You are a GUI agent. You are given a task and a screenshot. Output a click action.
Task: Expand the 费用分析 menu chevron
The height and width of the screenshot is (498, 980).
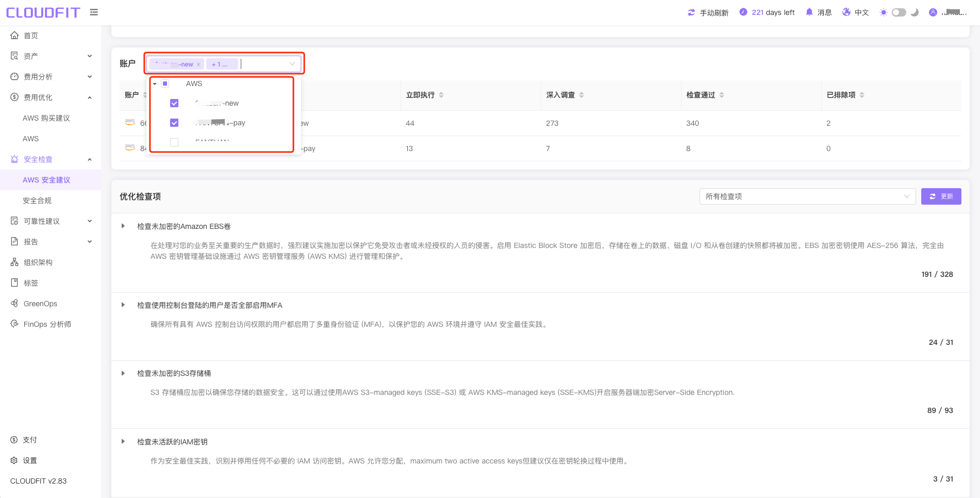click(x=90, y=77)
